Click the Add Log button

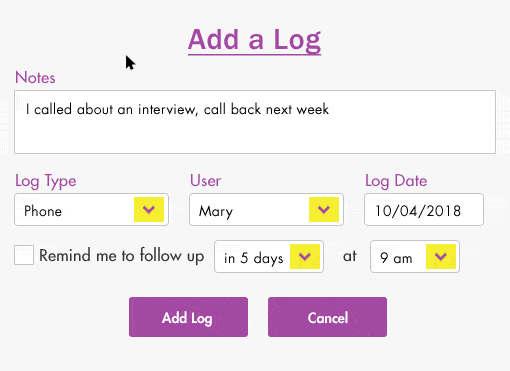(188, 317)
